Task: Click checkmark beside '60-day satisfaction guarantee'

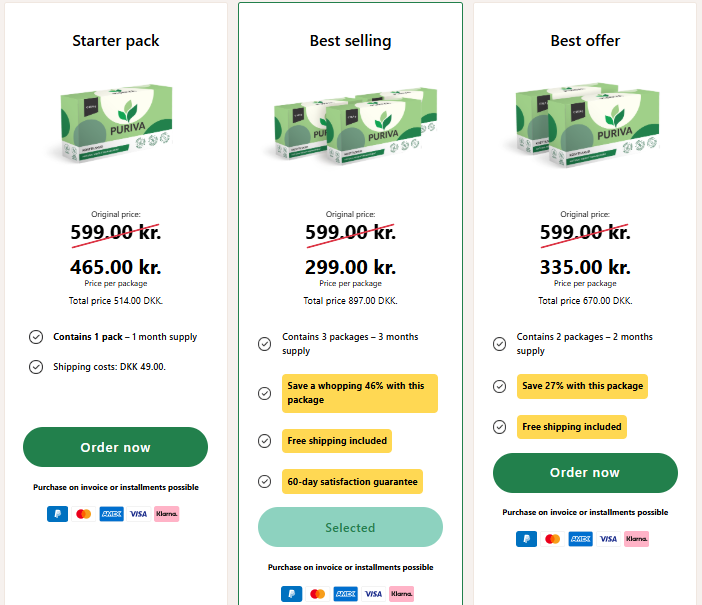Action: coord(265,481)
